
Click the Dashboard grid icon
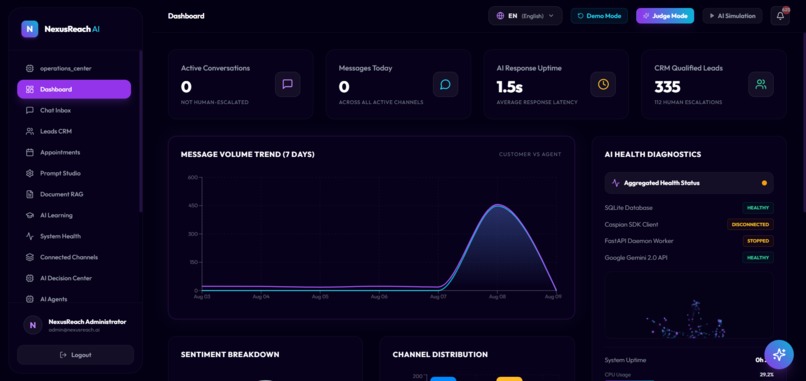30,89
